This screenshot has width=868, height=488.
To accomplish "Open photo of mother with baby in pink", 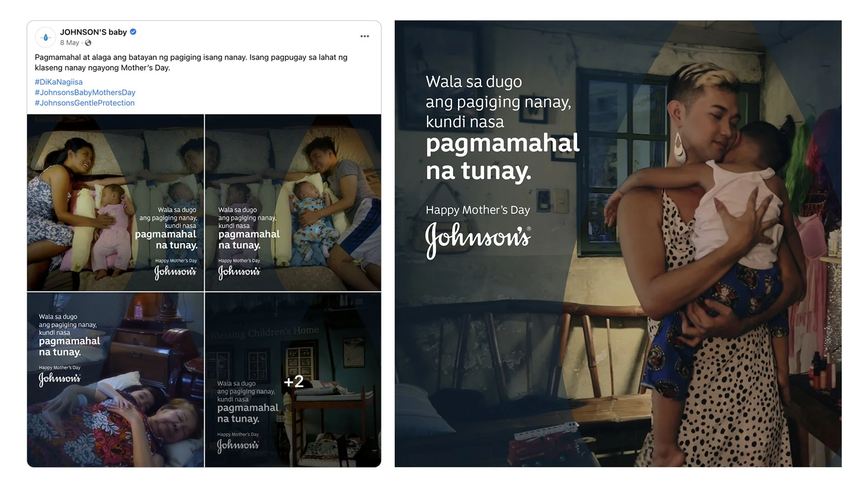I will click(115, 202).
